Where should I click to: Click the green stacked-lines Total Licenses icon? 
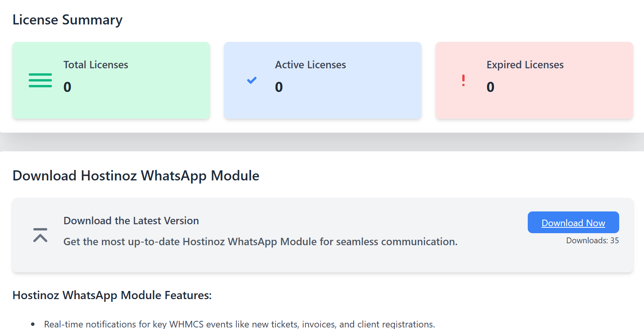click(40, 80)
